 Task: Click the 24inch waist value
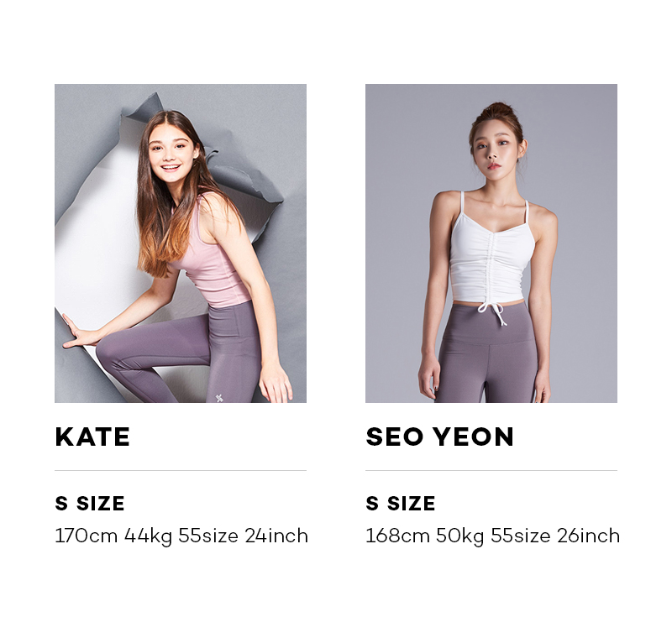[276, 536]
